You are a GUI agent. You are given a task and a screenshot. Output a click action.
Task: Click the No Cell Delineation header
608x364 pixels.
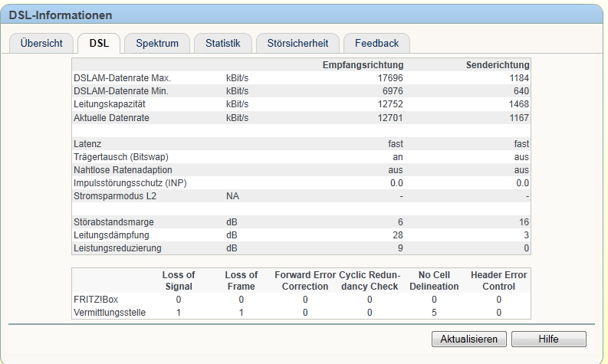click(434, 280)
